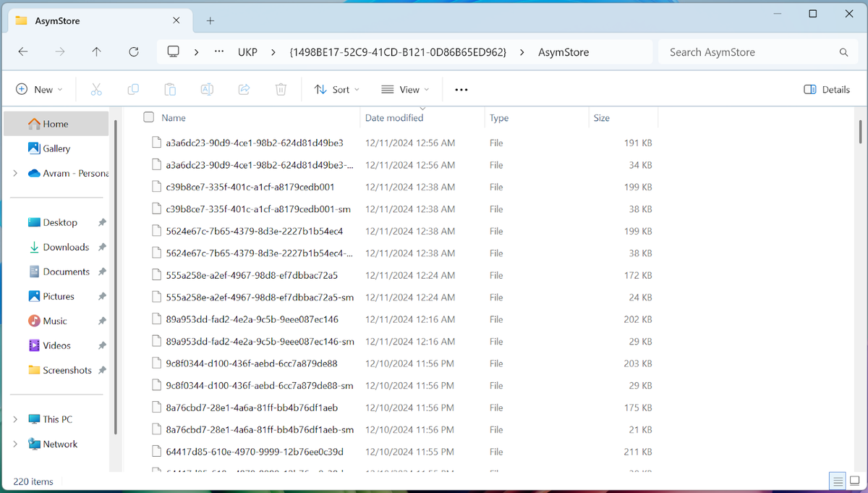Viewport: 868px width, 493px height.
Task: Expand chevron before AsymStore in path
Action: pos(522,52)
